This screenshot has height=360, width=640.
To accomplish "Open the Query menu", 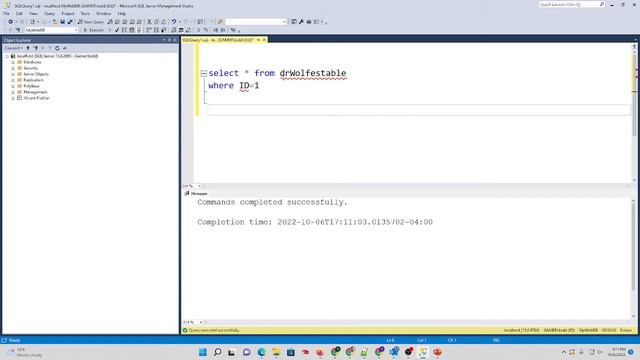I will pos(49,13).
